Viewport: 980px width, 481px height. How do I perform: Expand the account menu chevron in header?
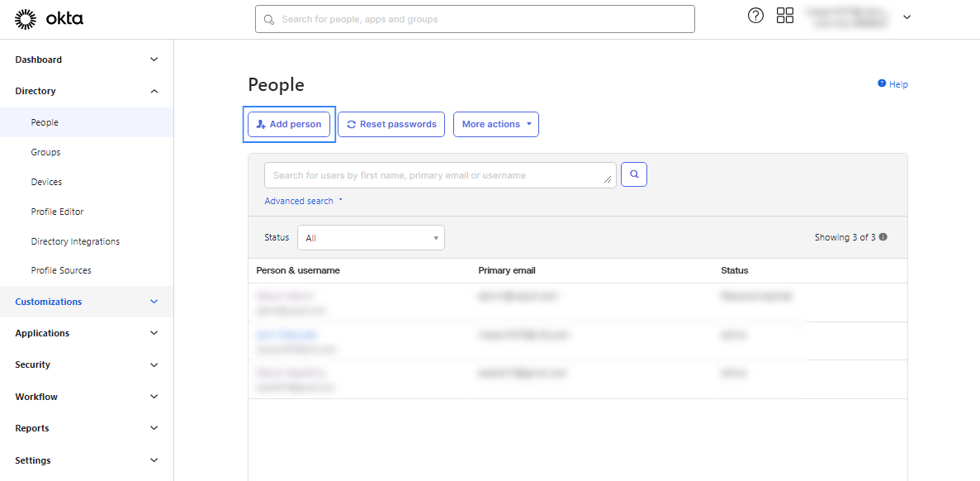907,17
